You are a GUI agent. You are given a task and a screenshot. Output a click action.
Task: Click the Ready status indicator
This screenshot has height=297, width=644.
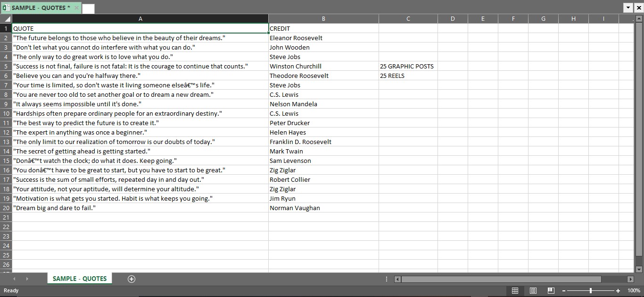pos(11,291)
